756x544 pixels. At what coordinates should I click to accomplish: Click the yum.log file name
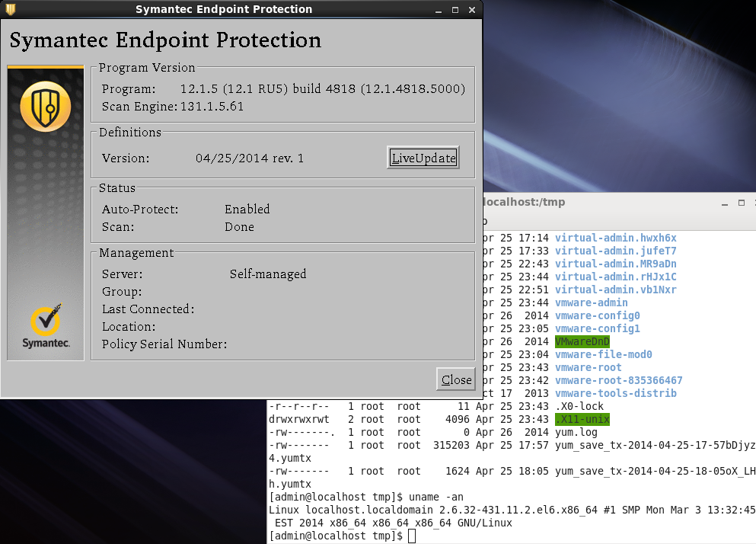tap(576, 432)
